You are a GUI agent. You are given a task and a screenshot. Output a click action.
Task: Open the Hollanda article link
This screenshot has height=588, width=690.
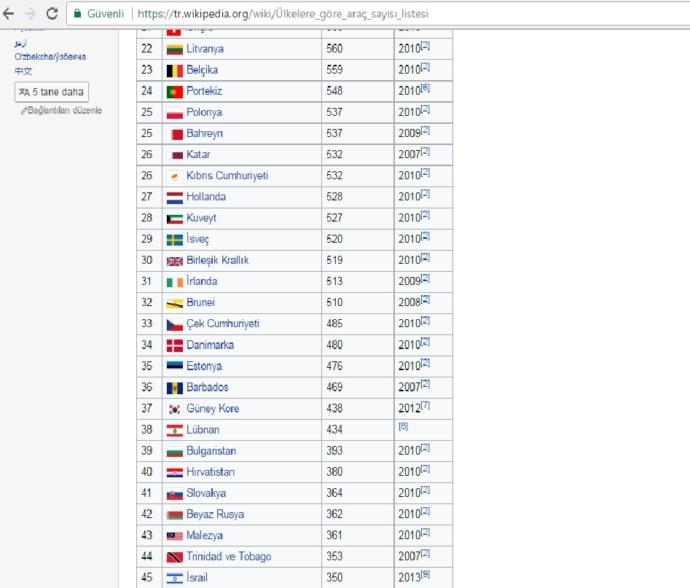point(206,197)
